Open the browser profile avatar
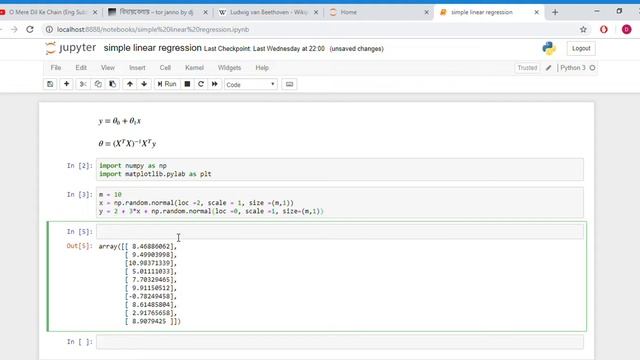This screenshot has width=640, height=360. (x=627, y=29)
